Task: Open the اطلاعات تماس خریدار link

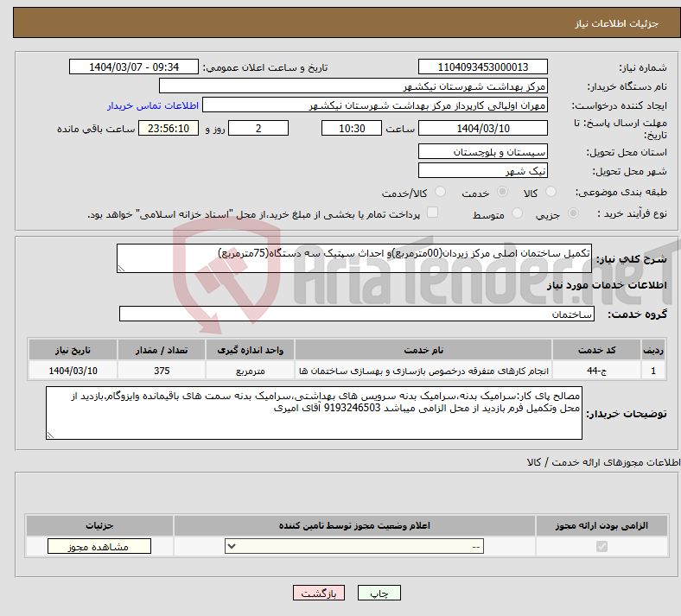Action: (x=153, y=105)
